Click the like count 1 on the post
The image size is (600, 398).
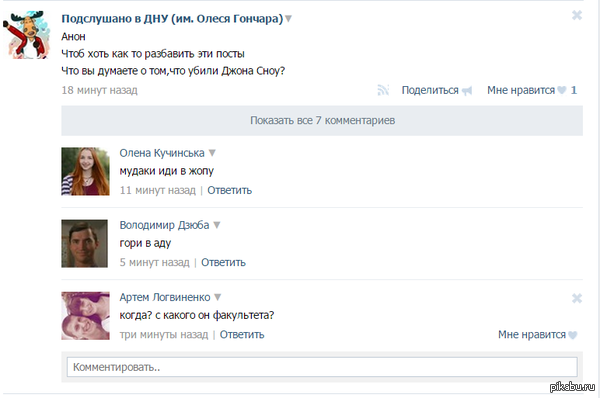tap(574, 90)
